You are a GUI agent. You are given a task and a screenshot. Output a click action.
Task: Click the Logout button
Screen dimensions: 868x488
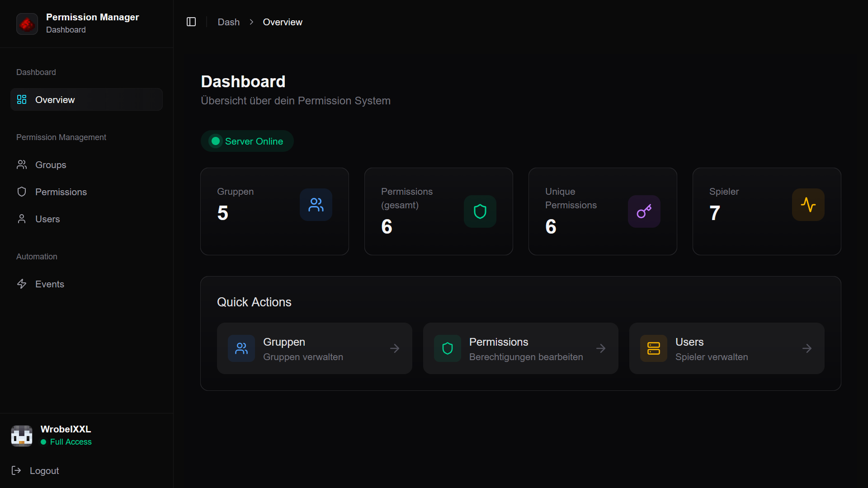[35, 470]
